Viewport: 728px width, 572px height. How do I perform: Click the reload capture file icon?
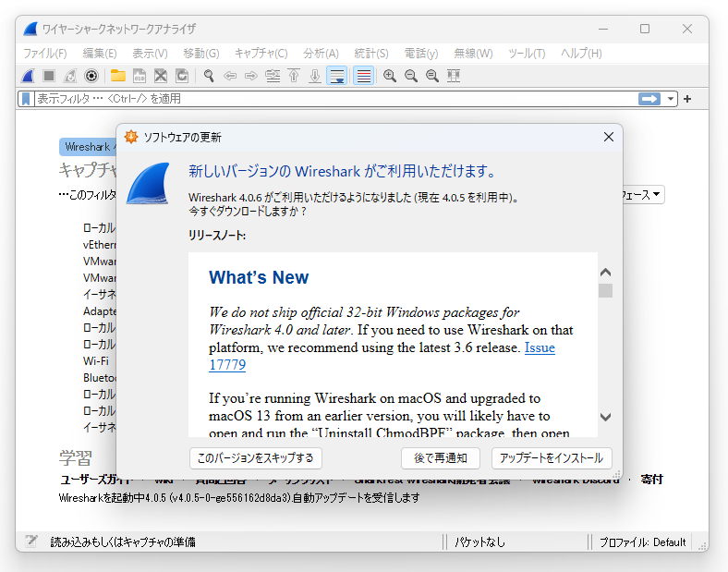[x=182, y=76]
